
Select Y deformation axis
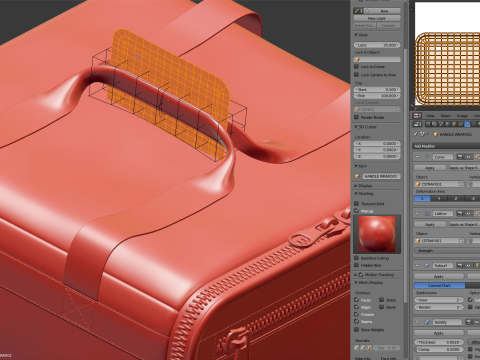439,198
